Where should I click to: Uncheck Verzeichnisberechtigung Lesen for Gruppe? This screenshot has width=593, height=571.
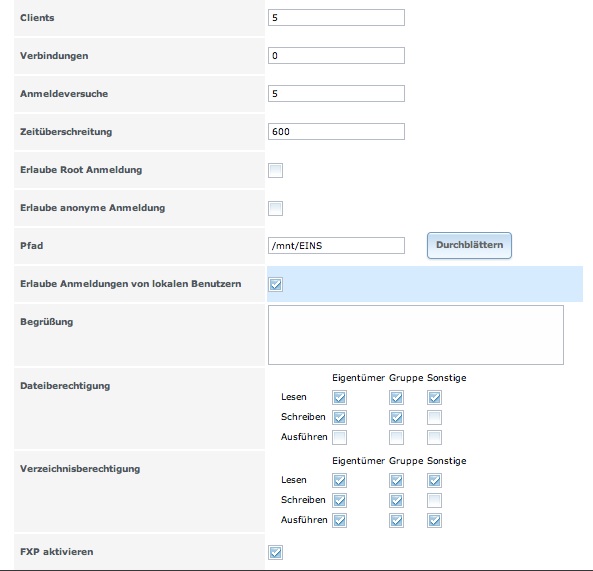(396, 481)
